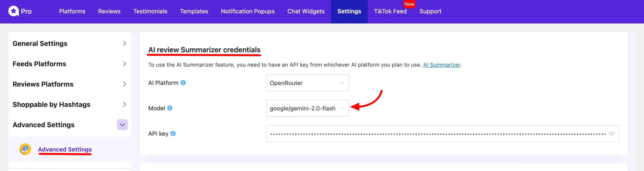Viewport: 644px width, 171px height.
Task: Expand the General Settings section
Action: click(124, 43)
